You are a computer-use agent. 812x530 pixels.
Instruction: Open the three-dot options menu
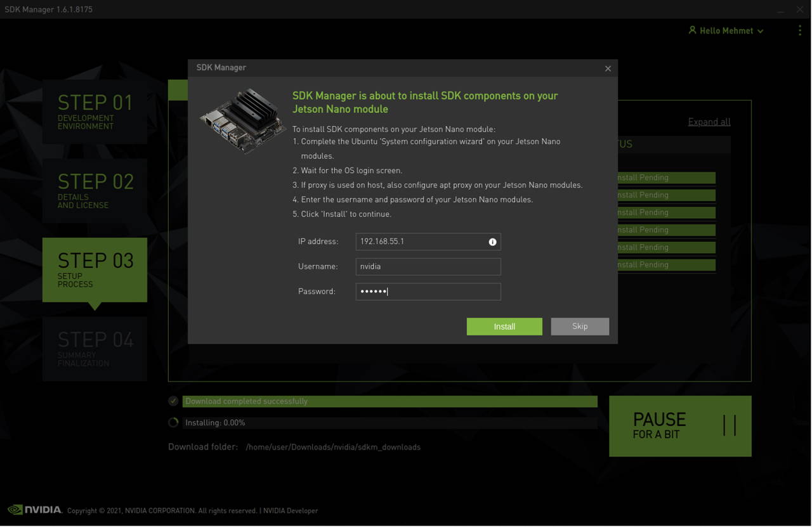click(799, 30)
